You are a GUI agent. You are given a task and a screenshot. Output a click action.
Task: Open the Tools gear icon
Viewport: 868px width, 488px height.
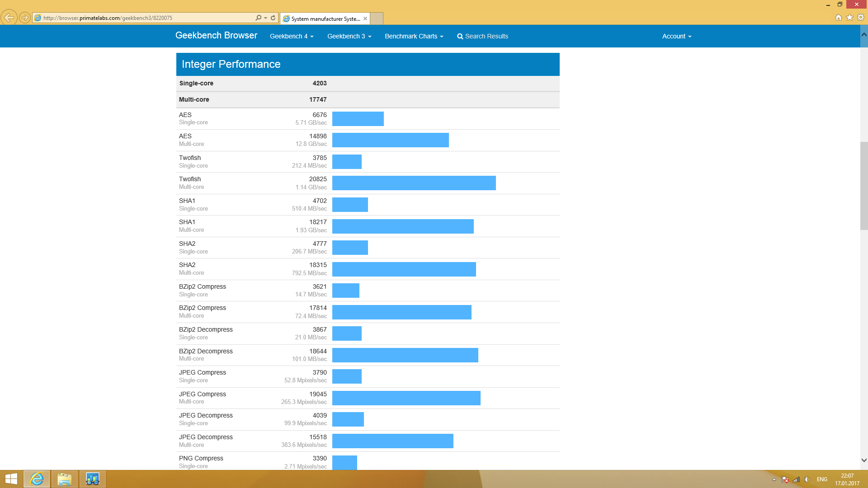pos(861,18)
